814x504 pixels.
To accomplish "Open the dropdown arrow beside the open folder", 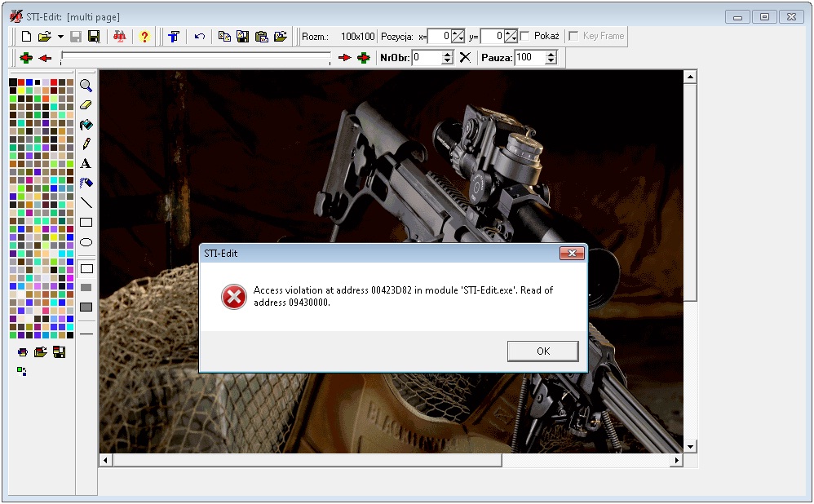I will (60, 37).
